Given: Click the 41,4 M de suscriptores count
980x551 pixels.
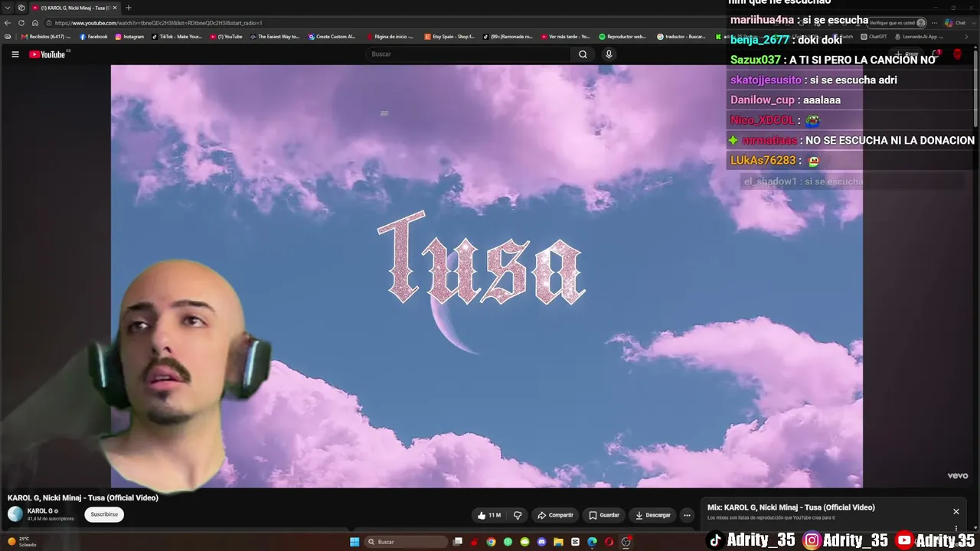Looking at the screenshot, I should pyautogui.click(x=51, y=519).
